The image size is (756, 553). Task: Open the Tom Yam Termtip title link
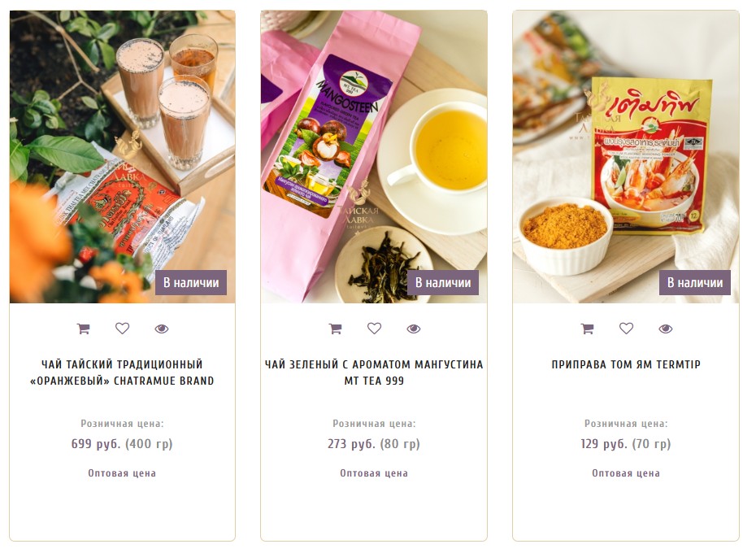626,364
